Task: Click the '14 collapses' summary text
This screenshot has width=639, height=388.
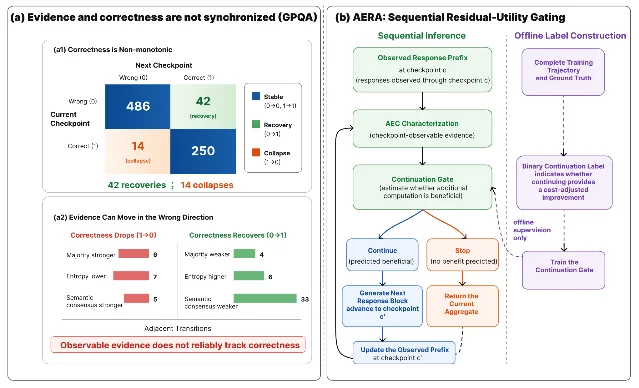Action: tap(207, 185)
